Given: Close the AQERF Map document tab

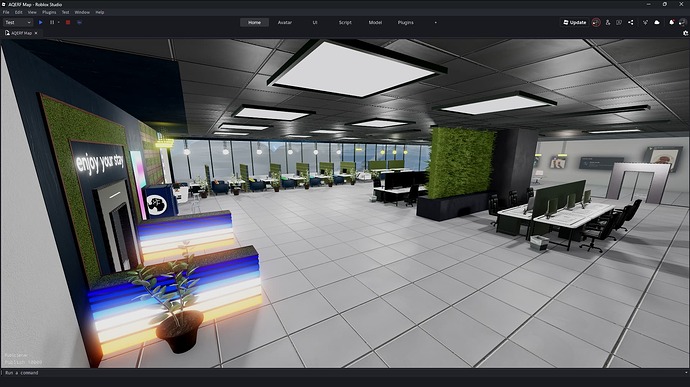Looking at the screenshot, I should point(36,33).
